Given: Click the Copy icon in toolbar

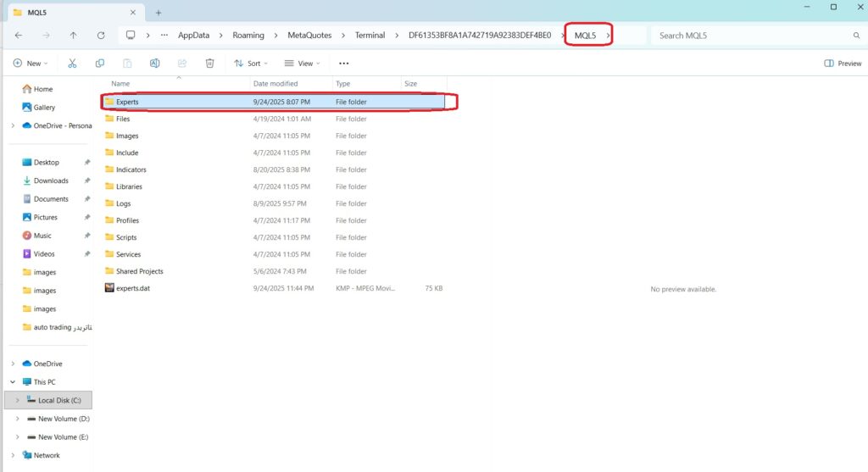Looking at the screenshot, I should [100, 64].
